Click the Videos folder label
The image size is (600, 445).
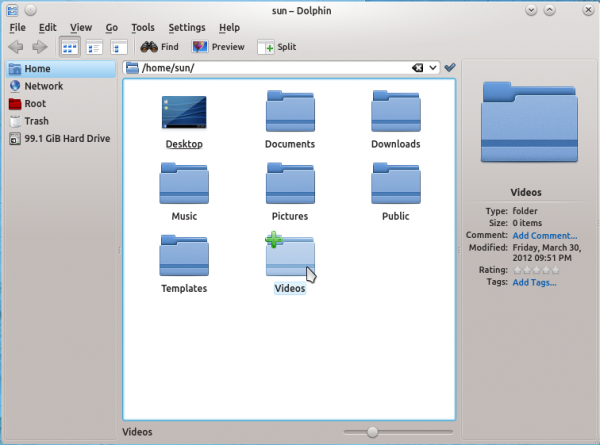click(x=290, y=289)
